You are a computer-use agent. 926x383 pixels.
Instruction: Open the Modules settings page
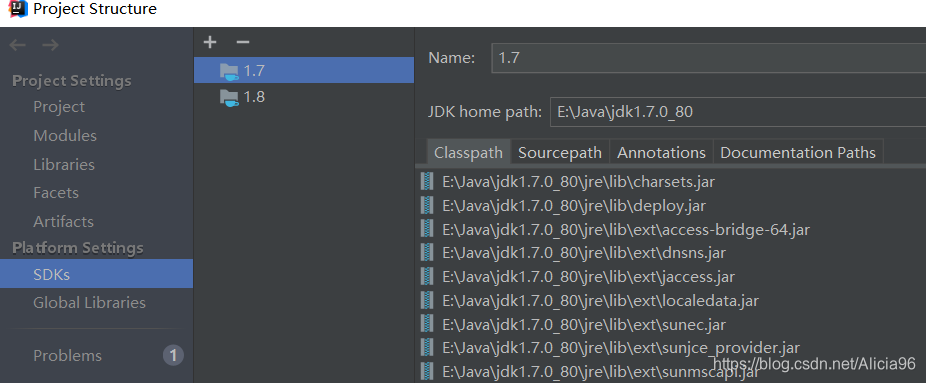click(65, 136)
